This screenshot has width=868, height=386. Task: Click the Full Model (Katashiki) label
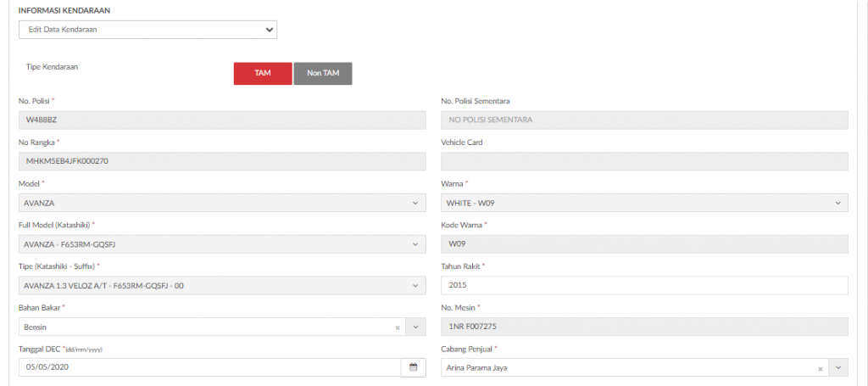pos(55,226)
